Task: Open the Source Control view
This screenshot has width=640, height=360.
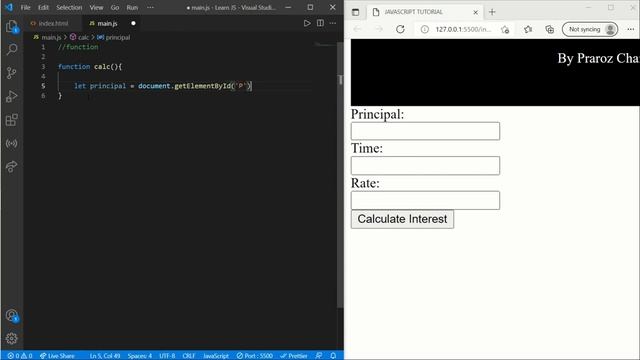Action: pyautogui.click(x=12, y=73)
